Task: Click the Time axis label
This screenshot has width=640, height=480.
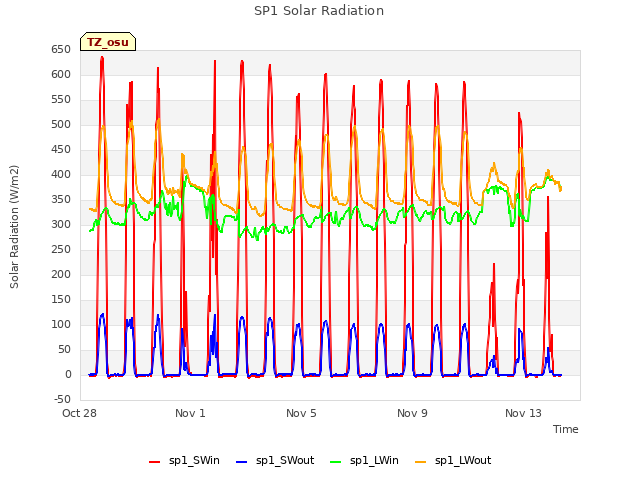Action: (566, 429)
